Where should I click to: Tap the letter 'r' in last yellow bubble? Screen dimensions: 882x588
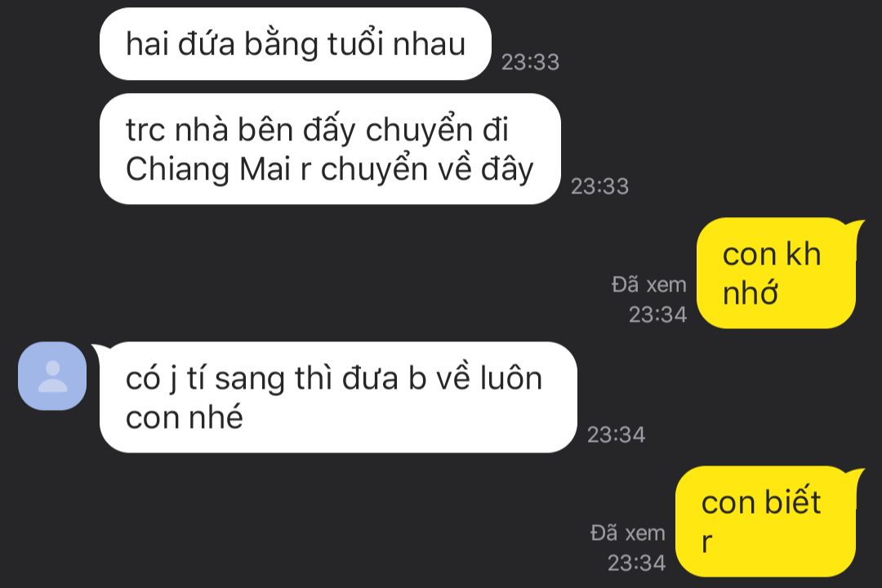click(x=707, y=542)
